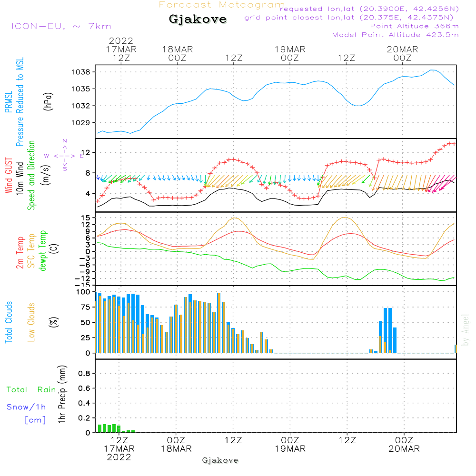Screen dimensions: 476x476
Task: Click the '2022 17MAR 12Z' top axis label
Action: click(121, 49)
